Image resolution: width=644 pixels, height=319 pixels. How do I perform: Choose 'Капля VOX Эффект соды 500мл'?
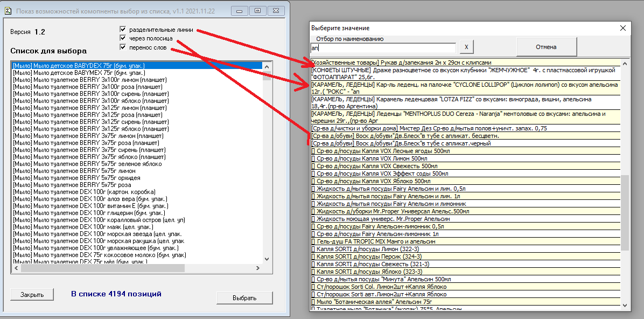coord(465,174)
